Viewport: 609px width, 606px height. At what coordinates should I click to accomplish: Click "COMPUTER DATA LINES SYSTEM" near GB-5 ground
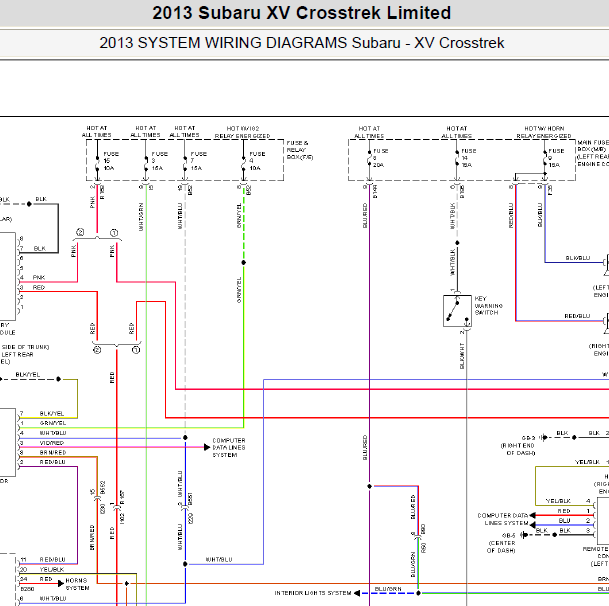pyautogui.click(x=503, y=519)
